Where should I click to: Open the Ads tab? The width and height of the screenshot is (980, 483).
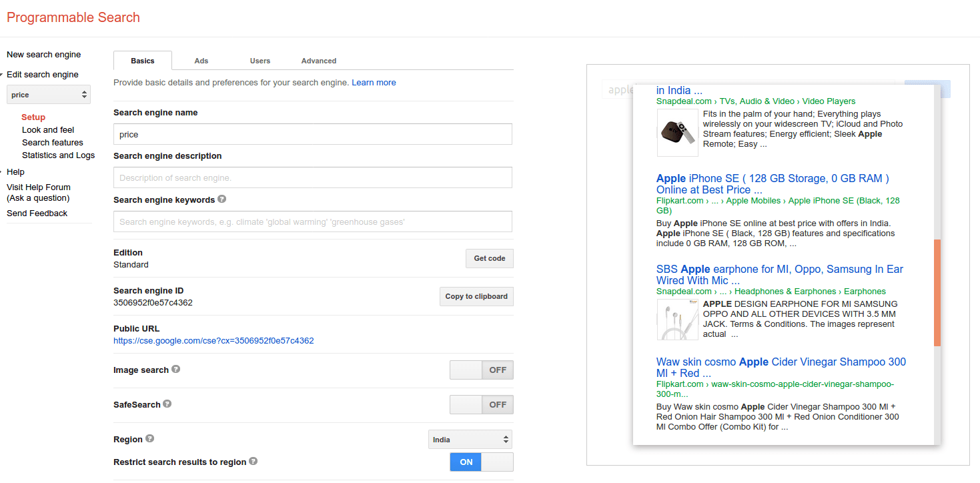[201, 60]
